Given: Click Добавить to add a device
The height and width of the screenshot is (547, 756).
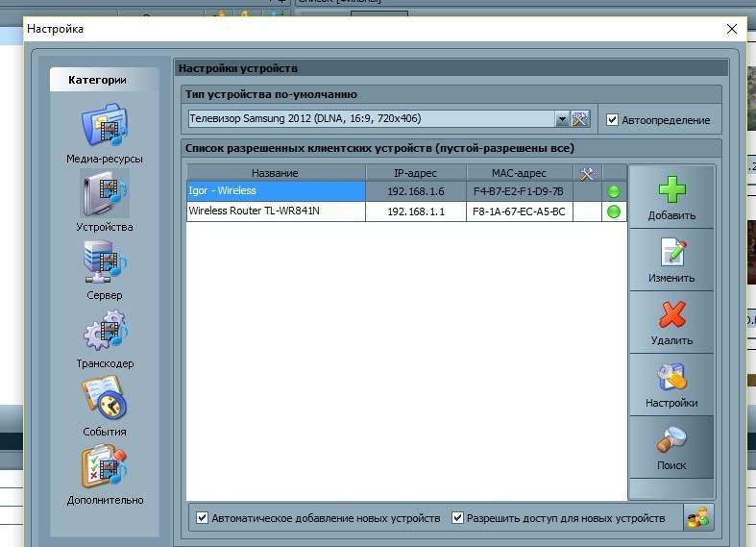Looking at the screenshot, I should (671, 197).
